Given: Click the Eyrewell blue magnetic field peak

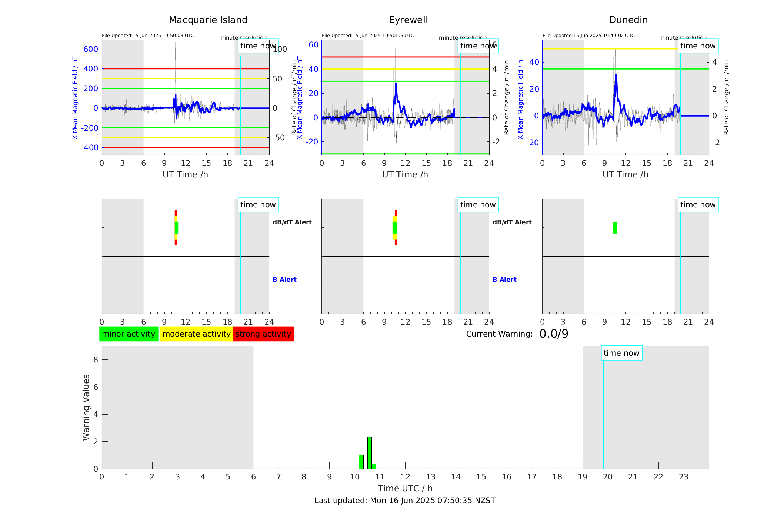Looking at the screenshot, I should tap(396, 84).
